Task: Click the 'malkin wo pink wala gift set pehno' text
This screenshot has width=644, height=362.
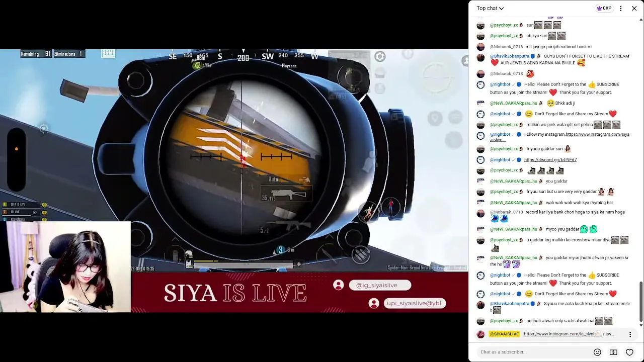Action: pyautogui.click(x=559, y=125)
